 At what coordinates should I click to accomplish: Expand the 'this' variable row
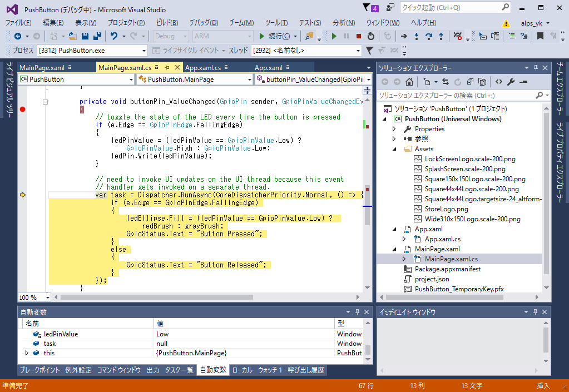[27, 353]
